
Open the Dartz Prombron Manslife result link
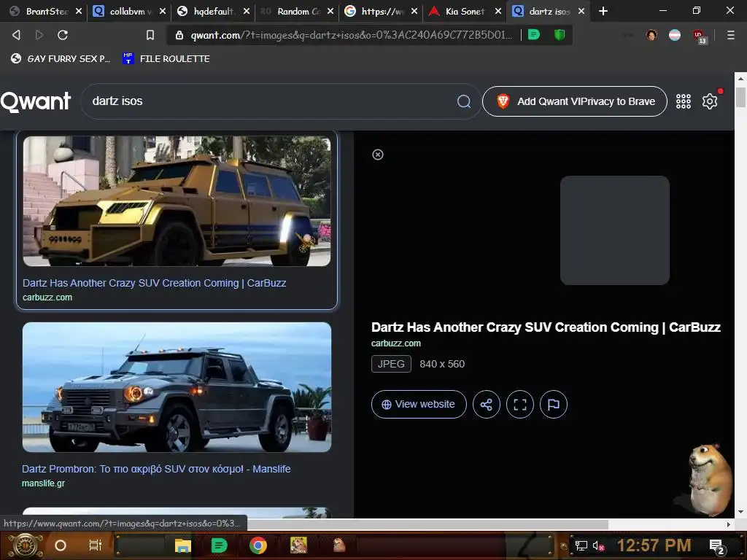coord(156,469)
